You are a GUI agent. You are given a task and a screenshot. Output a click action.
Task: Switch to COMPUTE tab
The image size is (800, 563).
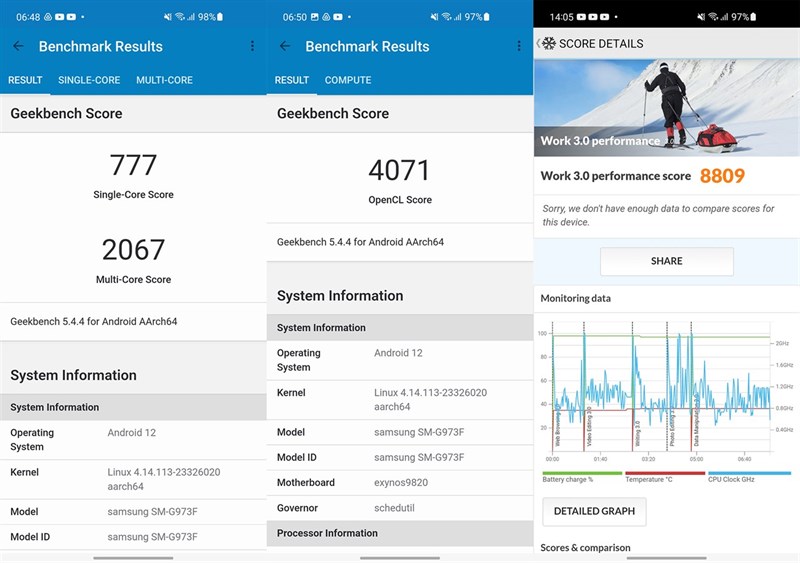click(348, 80)
